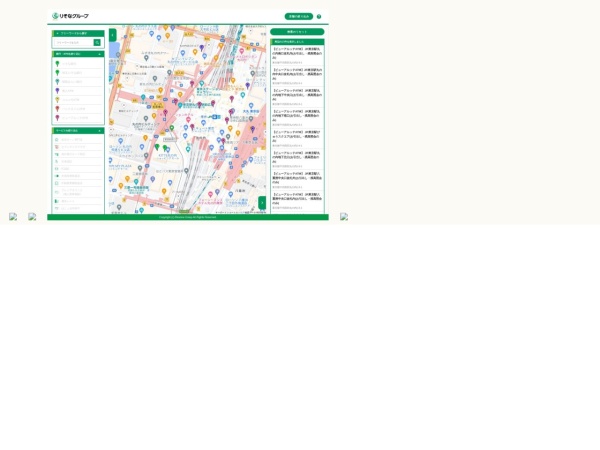
Task: Collapse left sidebar with green arrow tab
Action: (x=112, y=35)
